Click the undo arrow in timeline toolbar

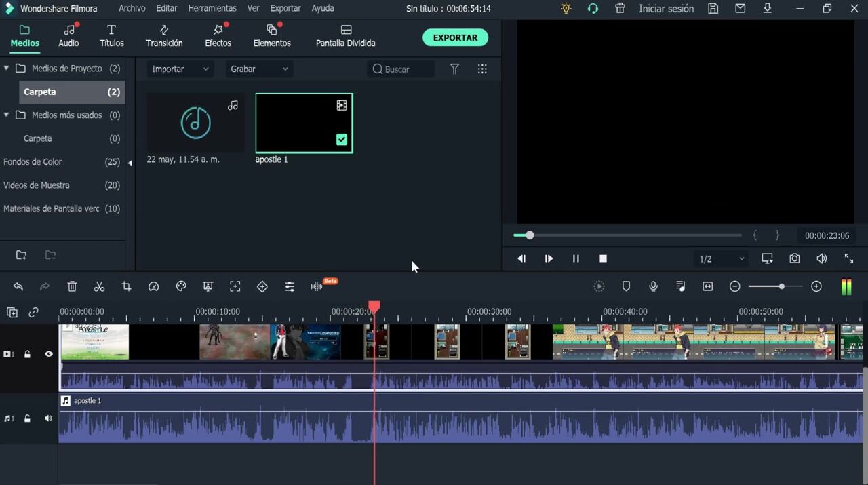click(x=18, y=287)
